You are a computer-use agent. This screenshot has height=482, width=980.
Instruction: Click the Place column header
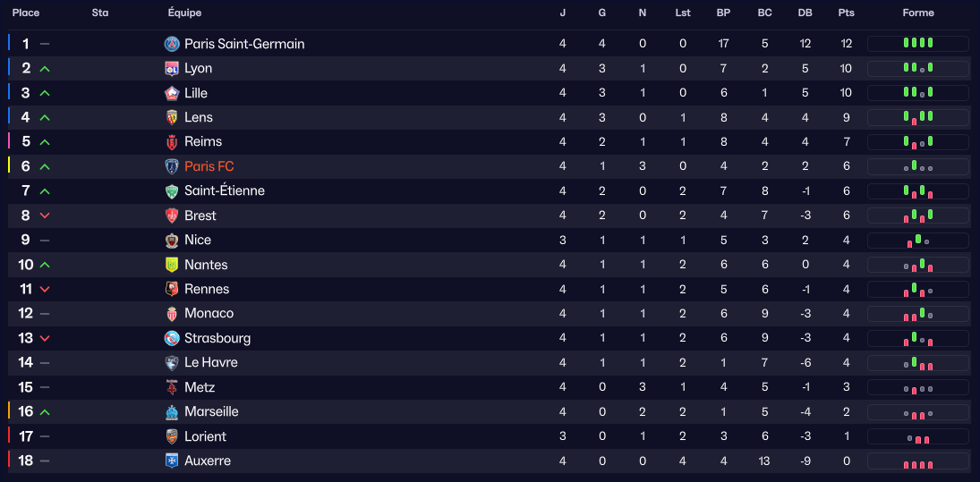point(26,13)
